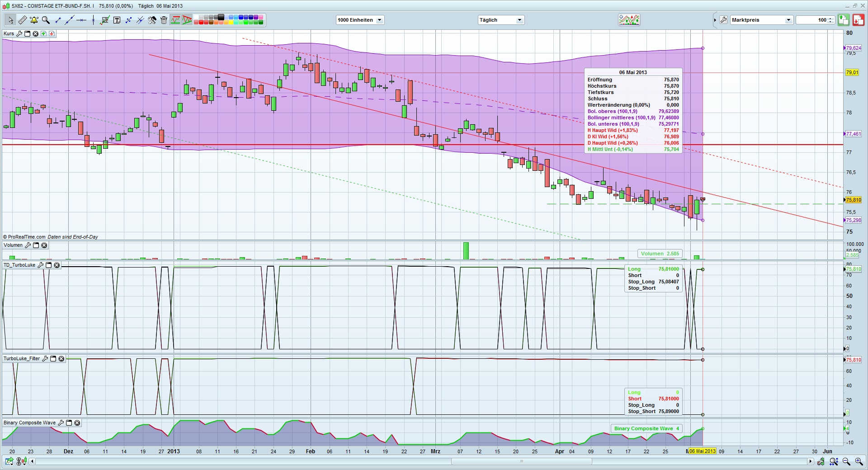
Task: Open the 1000 Einheiten dropdown
Action: (379, 20)
